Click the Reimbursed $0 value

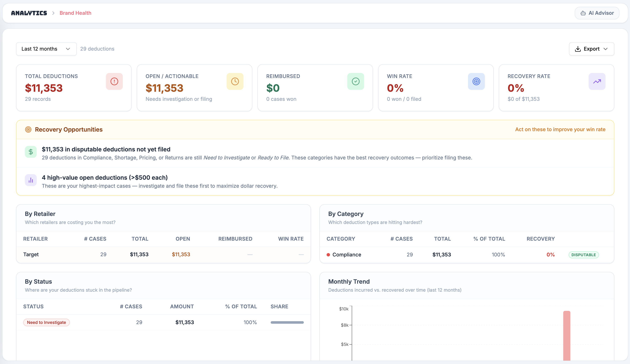click(273, 88)
